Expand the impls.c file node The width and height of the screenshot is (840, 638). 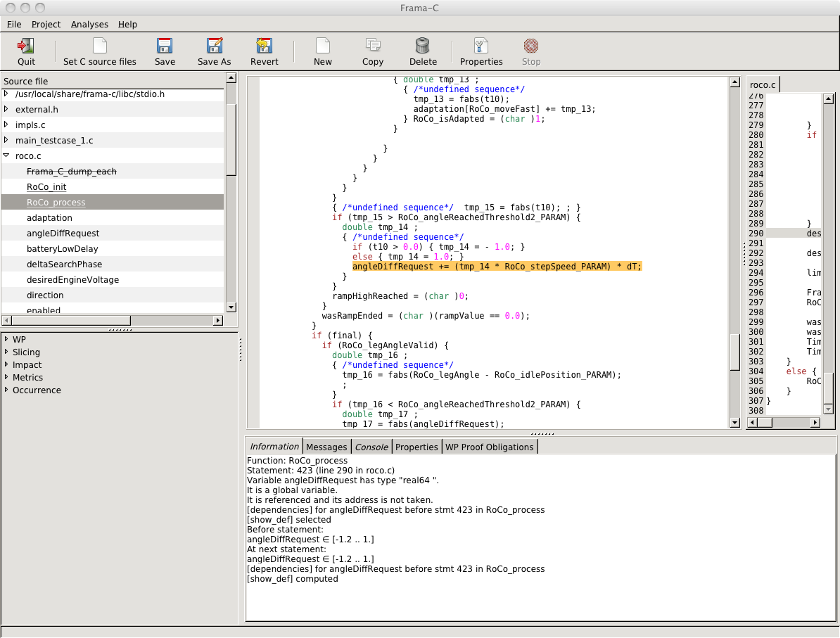tap(6, 125)
